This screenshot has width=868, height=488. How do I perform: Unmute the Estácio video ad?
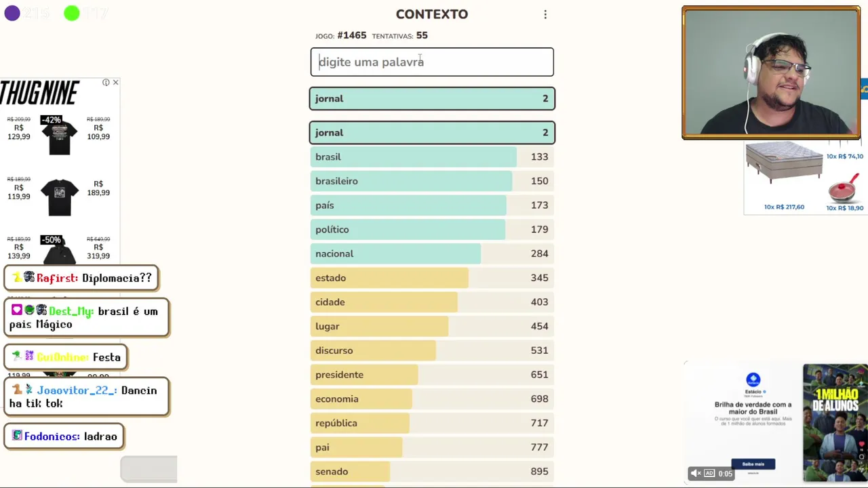(696, 473)
